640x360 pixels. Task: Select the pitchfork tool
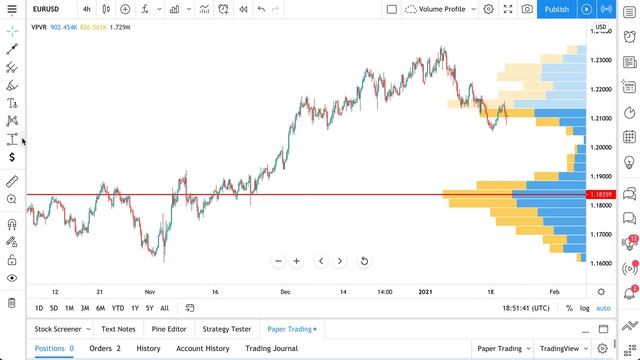[12, 67]
